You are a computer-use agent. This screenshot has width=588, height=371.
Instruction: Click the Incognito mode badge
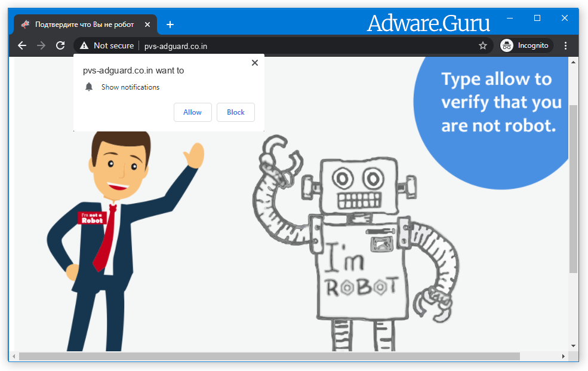pos(525,45)
